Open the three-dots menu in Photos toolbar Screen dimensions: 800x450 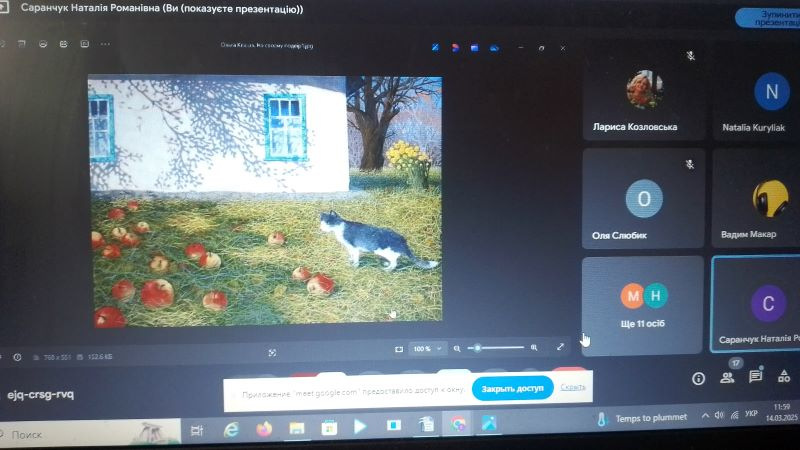point(105,44)
